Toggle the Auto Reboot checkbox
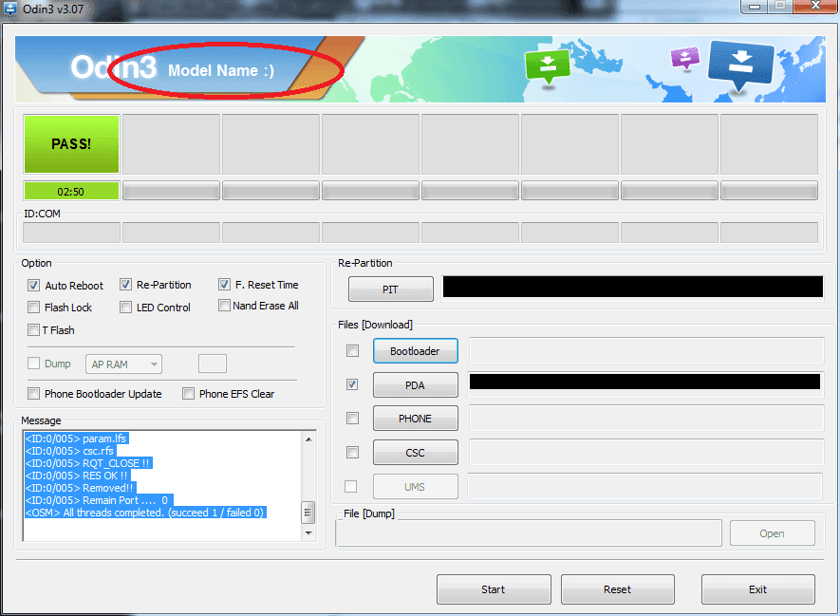840x616 pixels. click(x=34, y=286)
